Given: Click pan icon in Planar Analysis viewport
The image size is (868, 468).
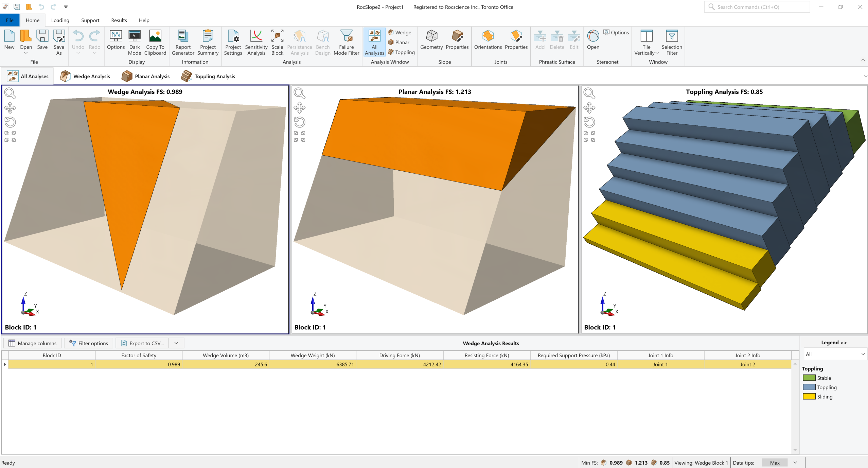Looking at the screenshot, I should click(299, 108).
